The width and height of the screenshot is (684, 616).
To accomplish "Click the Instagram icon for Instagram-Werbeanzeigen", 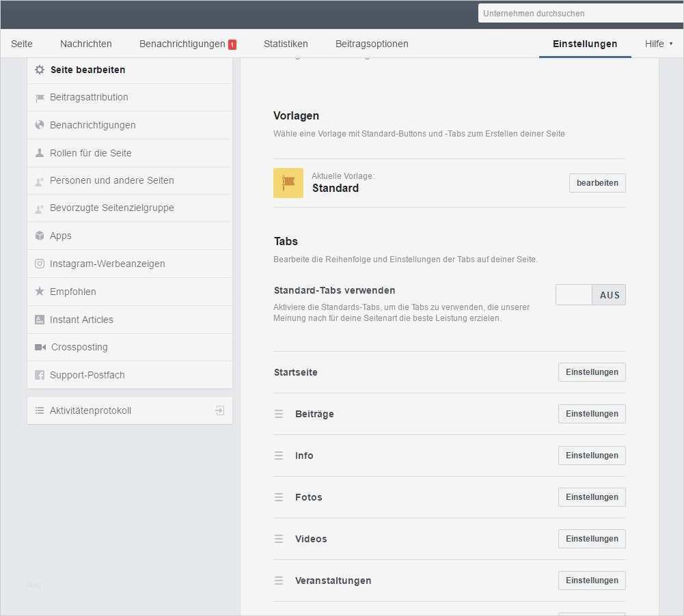I will pyautogui.click(x=40, y=264).
